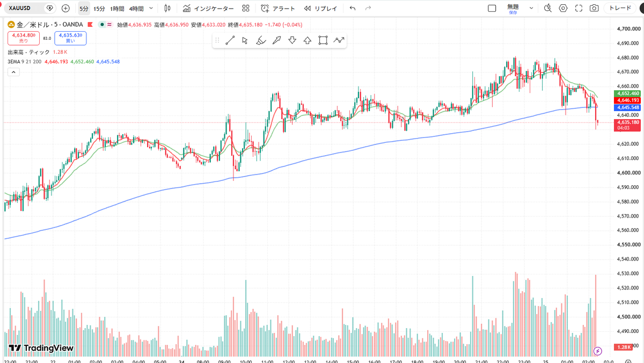Grab the drawing toolbar drag handle
The height and width of the screenshot is (363, 644).
pyautogui.click(x=217, y=40)
